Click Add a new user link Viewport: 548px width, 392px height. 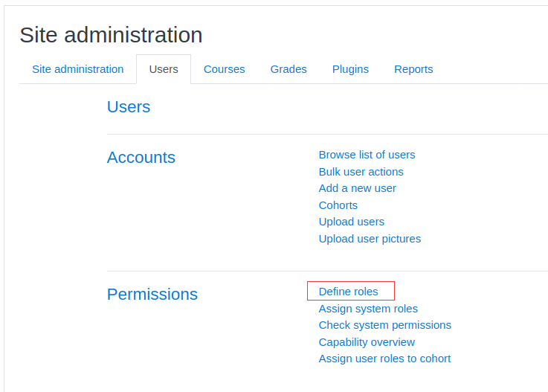(x=357, y=188)
